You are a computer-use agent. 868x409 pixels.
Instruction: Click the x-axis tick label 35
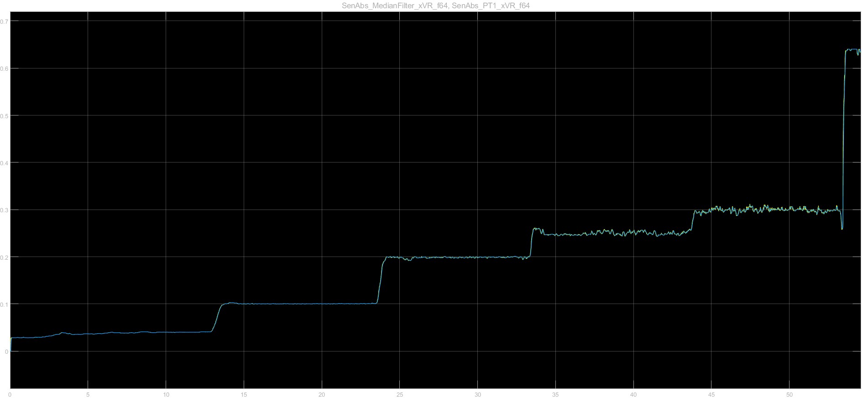tap(556, 394)
